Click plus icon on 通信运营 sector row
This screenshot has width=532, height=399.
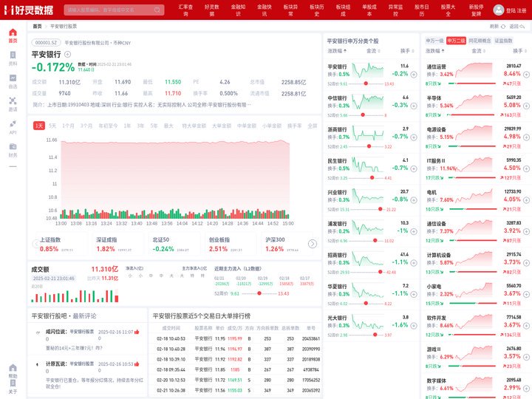(526, 75)
